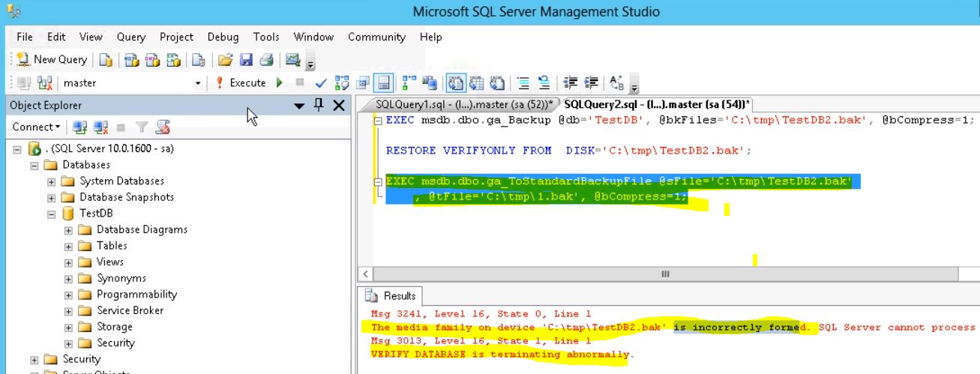Select the Views folder in the tree
980x374 pixels.
coord(109,262)
